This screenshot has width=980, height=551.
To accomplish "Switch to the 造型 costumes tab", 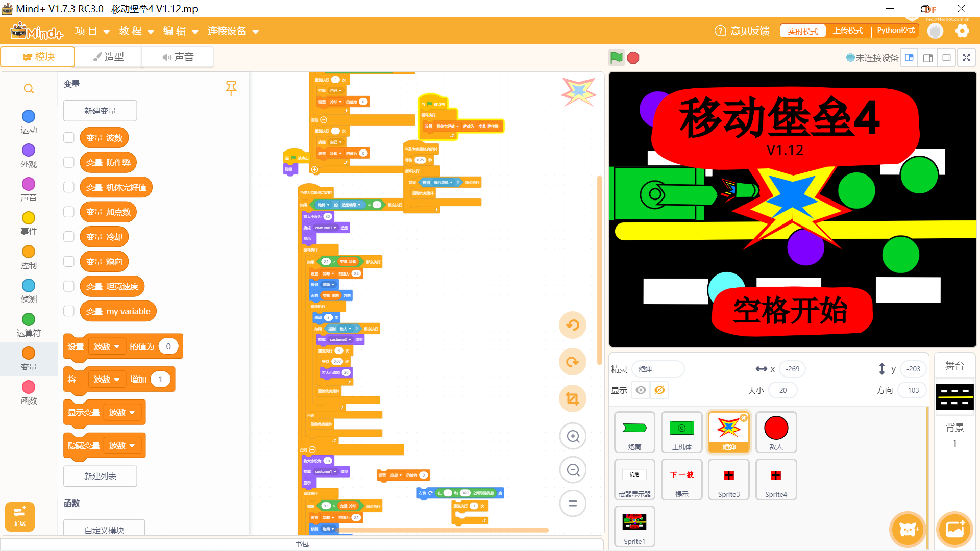I will (x=108, y=57).
